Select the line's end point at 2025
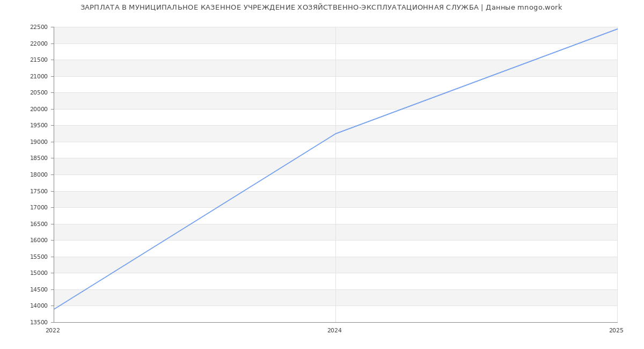 click(x=617, y=29)
